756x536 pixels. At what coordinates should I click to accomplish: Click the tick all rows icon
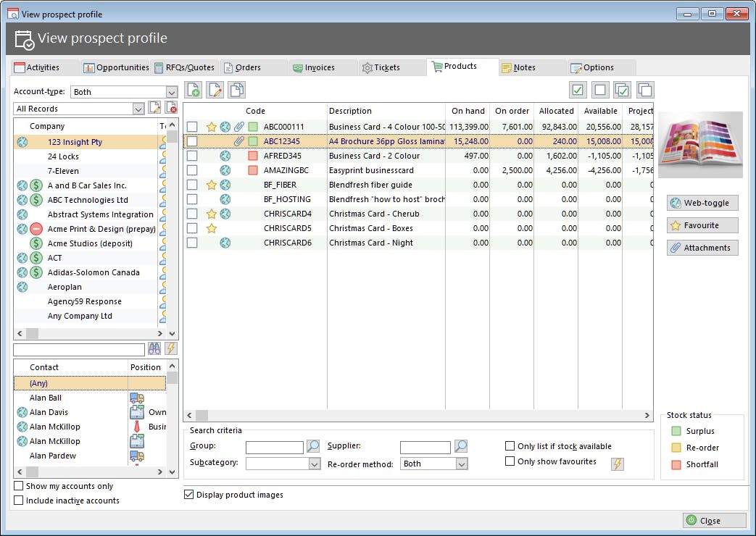623,90
